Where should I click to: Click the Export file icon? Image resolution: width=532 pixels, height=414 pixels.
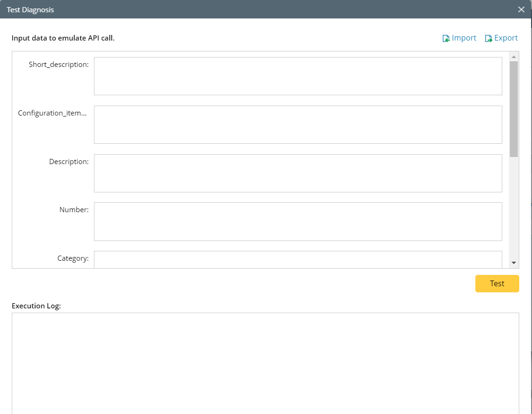[489, 38]
